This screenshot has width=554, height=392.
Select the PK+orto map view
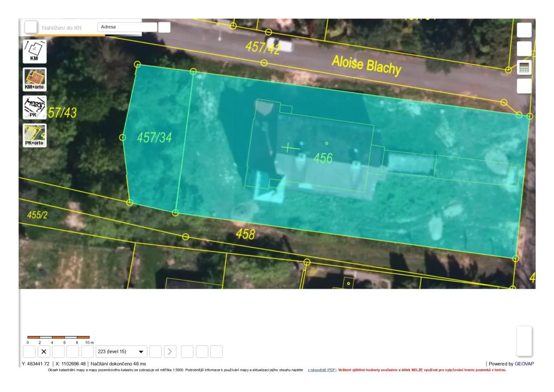[34, 136]
